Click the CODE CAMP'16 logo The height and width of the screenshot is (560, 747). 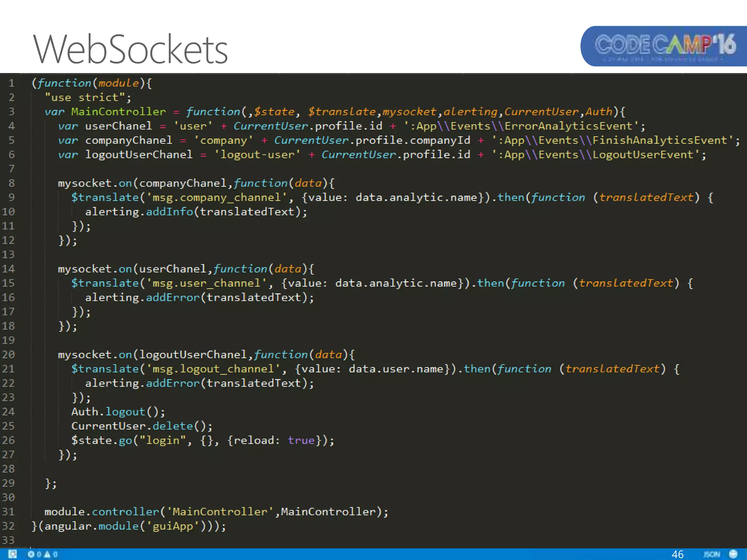coord(664,46)
